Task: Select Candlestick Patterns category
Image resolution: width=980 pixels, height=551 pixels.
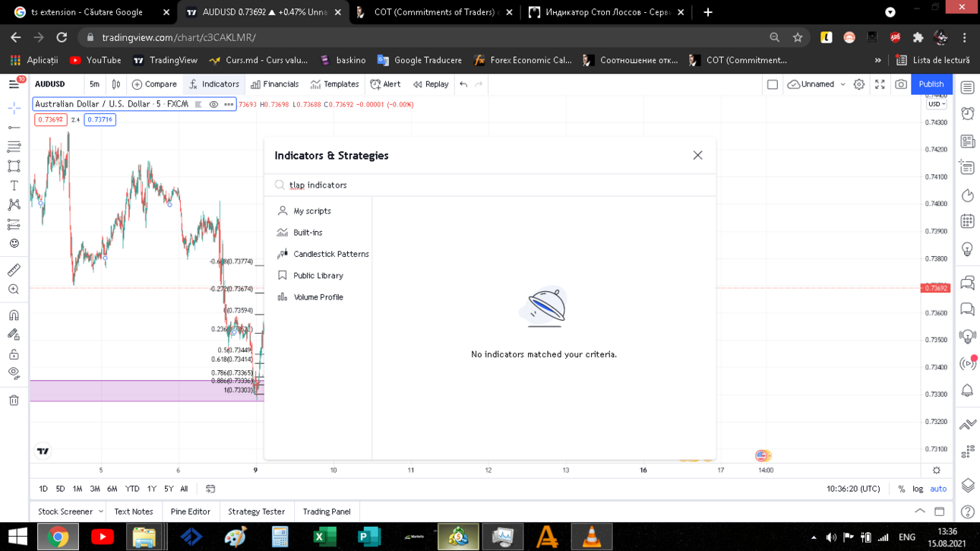Action: coord(318,254)
